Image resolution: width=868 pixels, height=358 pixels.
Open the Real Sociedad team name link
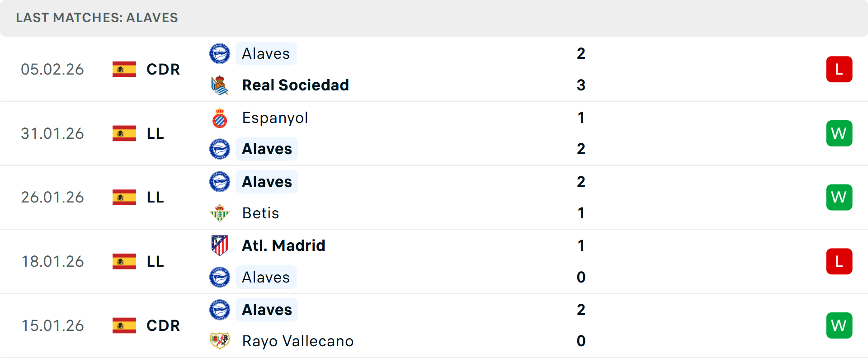click(296, 85)
